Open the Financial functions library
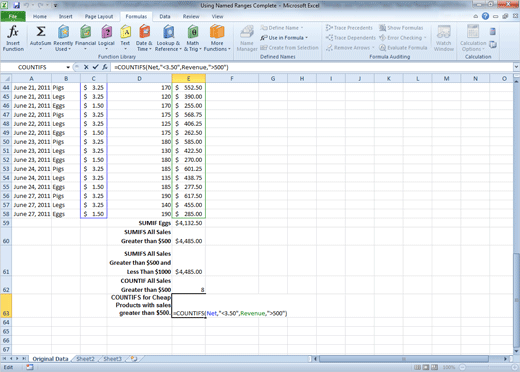Screen dimensions: 520x372 point(85,38)
